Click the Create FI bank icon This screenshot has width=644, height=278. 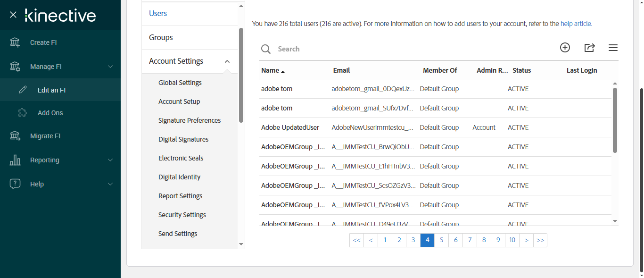click(15, 42)
